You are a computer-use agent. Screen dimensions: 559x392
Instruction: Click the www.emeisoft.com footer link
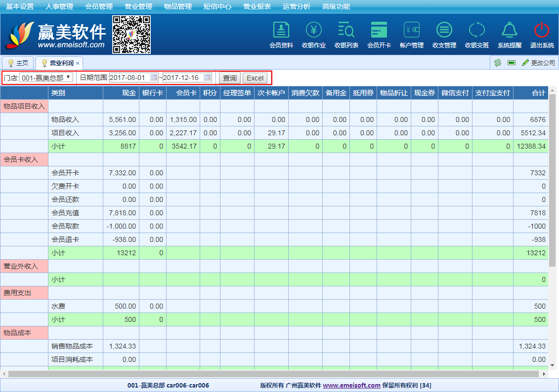351,386
